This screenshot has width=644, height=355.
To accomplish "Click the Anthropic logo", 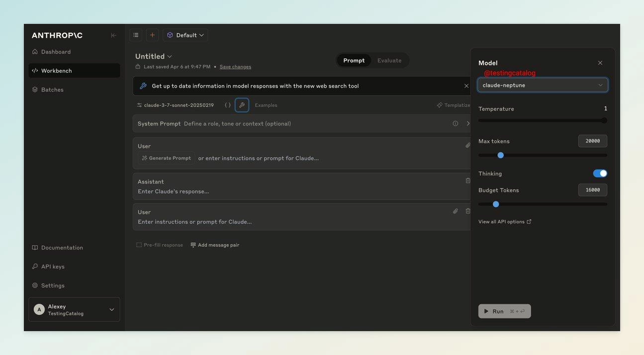I will (57, 35).
